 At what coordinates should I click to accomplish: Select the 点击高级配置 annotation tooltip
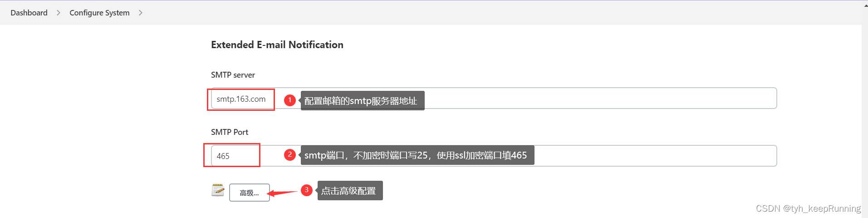tap(350, 190)
